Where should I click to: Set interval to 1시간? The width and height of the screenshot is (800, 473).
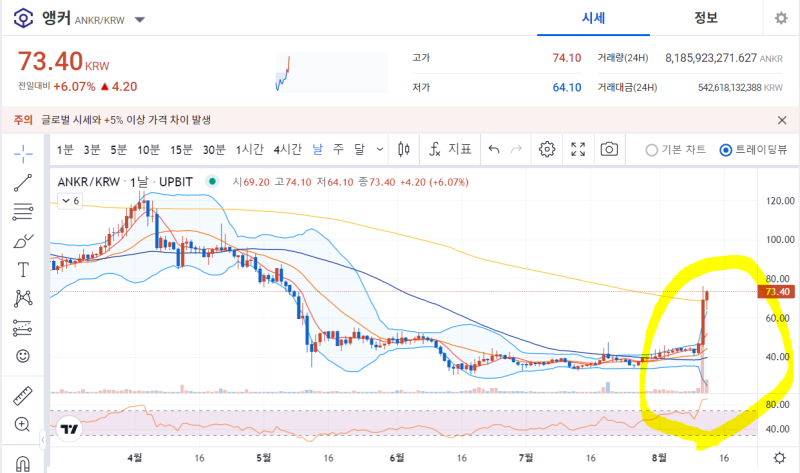pyautogui.click(x=249, y=150)
